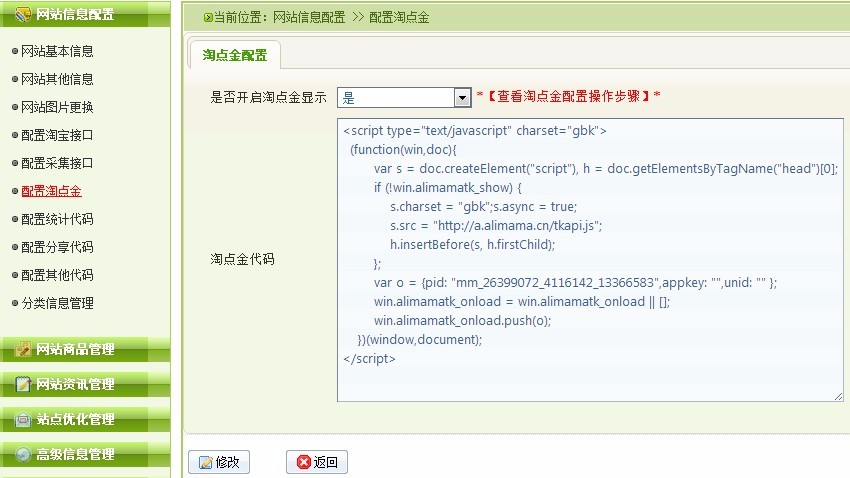Expand the 站点优化管理 menu section

point(85,419)
